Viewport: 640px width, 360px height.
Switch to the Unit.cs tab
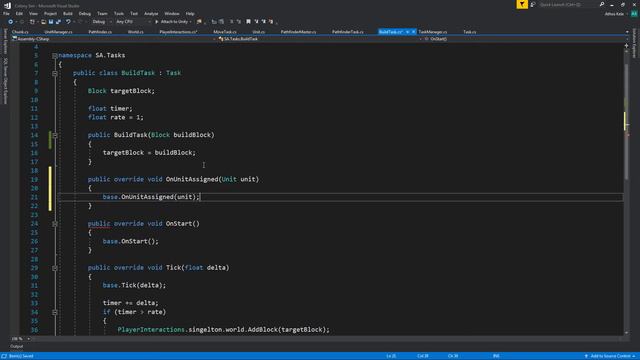tap(258, 32)
